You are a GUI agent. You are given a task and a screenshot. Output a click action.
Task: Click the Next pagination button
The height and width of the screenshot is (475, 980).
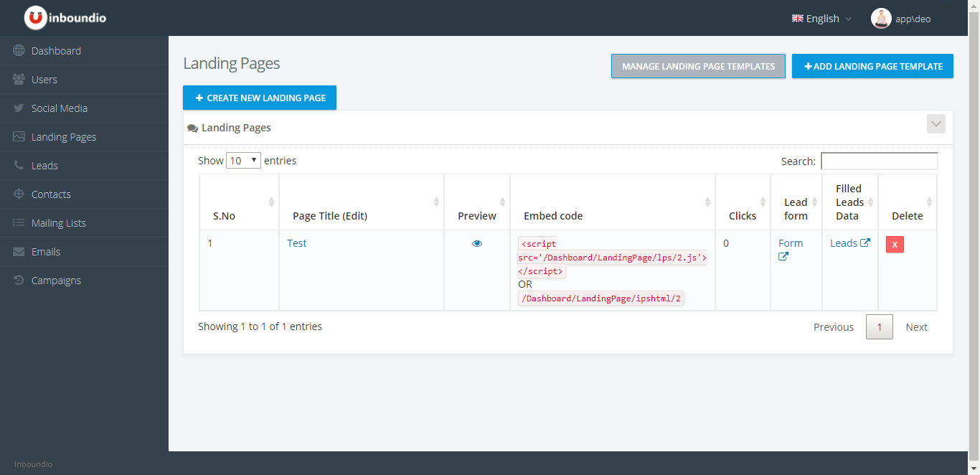[916, 327]
